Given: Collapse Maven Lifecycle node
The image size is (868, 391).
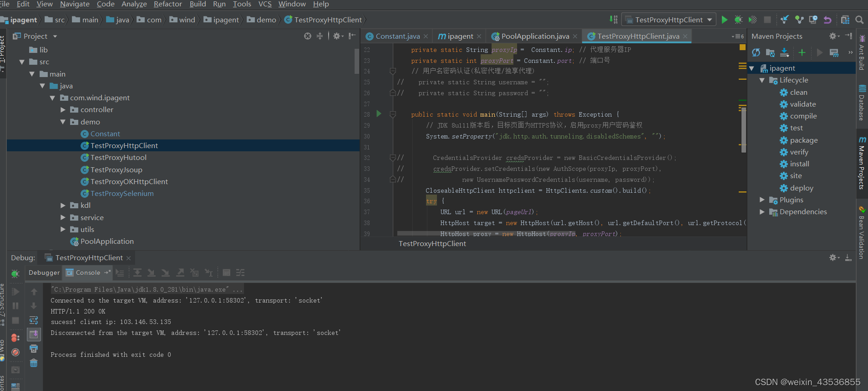Looking at the screenshot, I should (762, 80).
